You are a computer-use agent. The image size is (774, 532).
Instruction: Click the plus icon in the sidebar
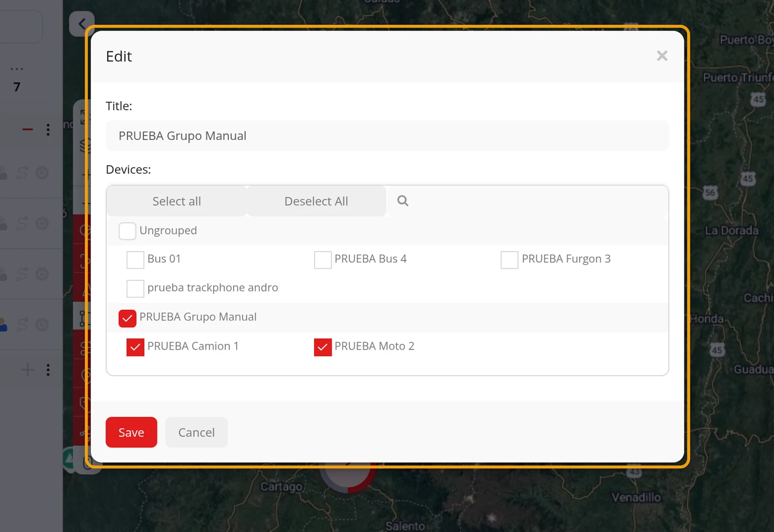28,369
